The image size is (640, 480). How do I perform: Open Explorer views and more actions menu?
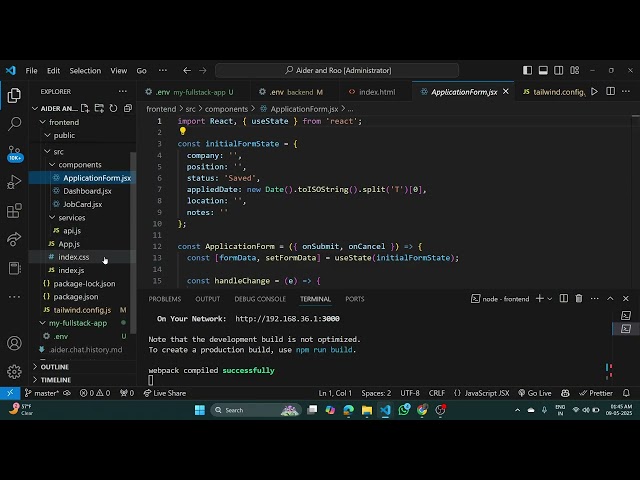[x=122, y=91]
